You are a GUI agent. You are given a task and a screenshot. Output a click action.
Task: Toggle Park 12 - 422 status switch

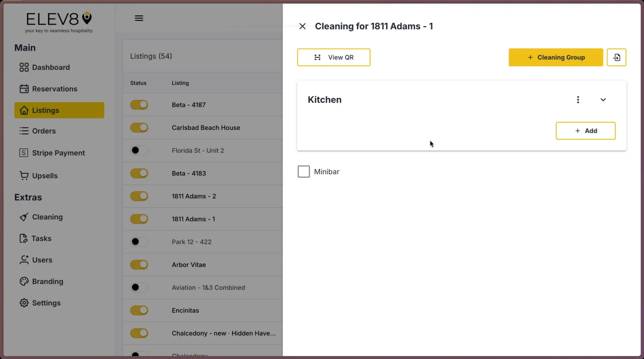[x=139, y=242]
